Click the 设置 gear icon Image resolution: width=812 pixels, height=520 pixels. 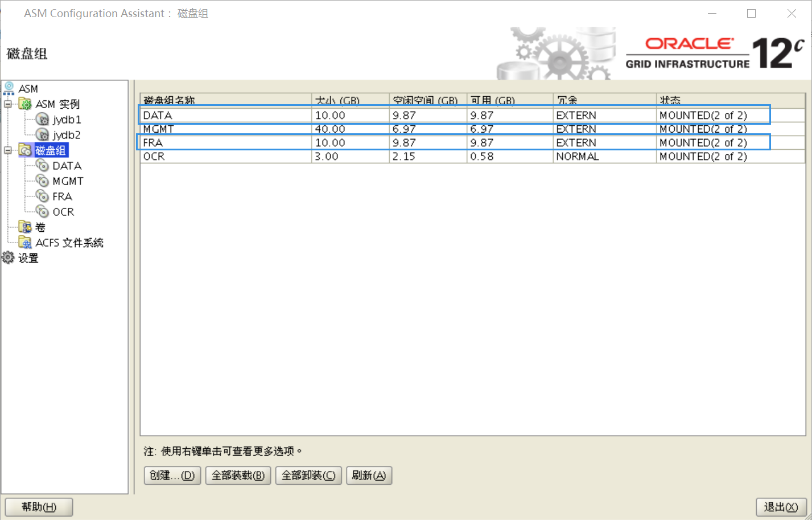[x=9, y=257]
